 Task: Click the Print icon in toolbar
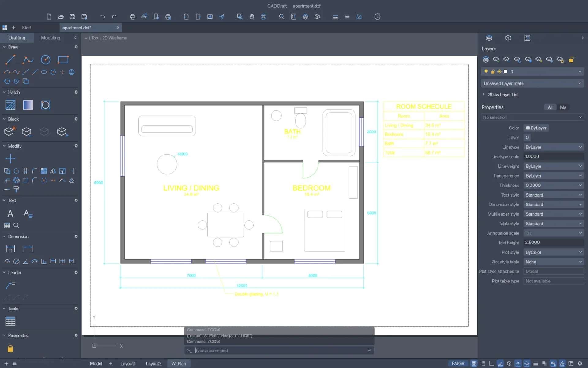click(133, 17)
